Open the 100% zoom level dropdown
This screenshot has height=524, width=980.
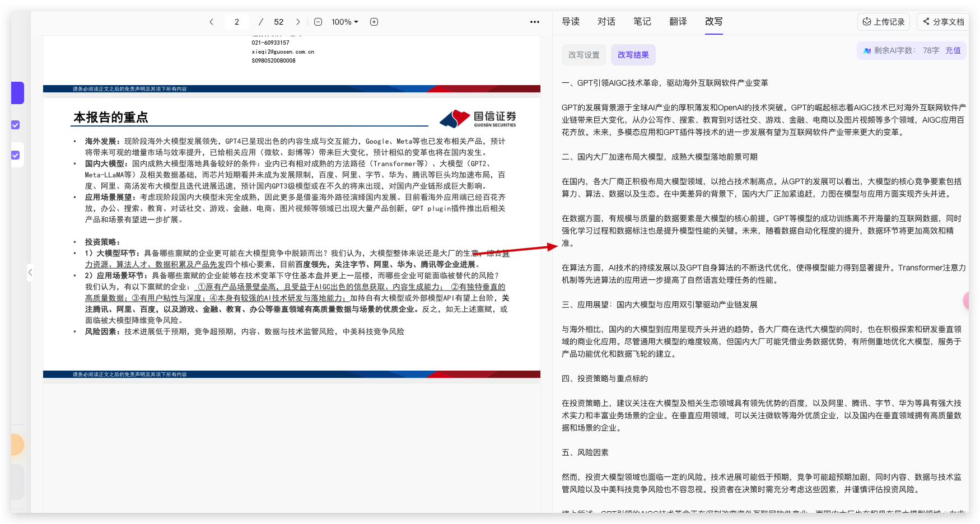pyautogui.click(x=344, y=22)
